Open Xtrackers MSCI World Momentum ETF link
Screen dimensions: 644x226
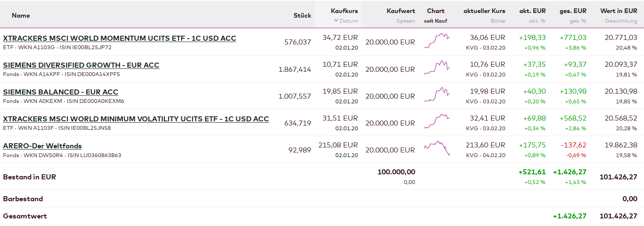pos(119,38)
